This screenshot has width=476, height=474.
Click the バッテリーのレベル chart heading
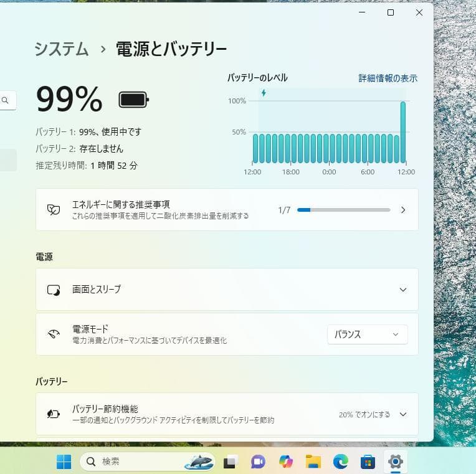click(257, 78)
